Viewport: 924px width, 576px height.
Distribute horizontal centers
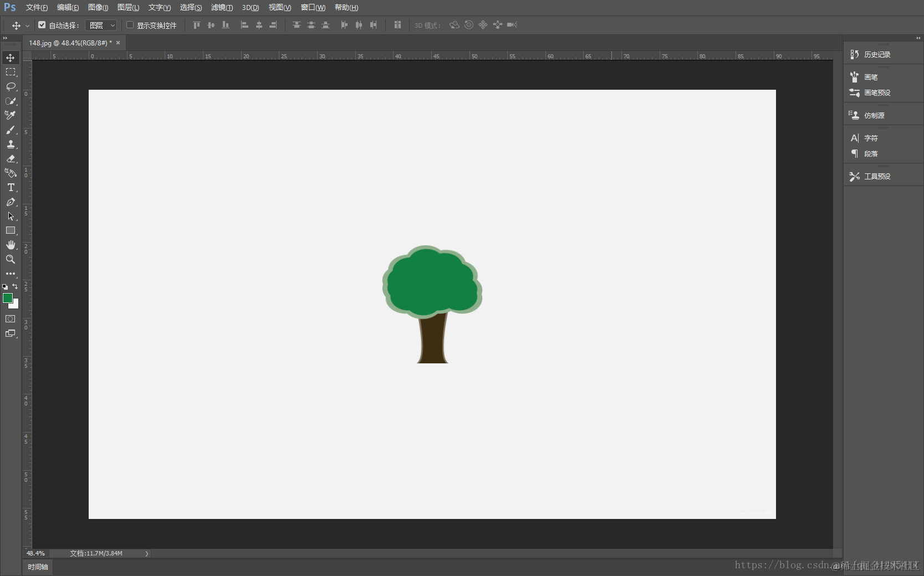[x=359, y=25]
